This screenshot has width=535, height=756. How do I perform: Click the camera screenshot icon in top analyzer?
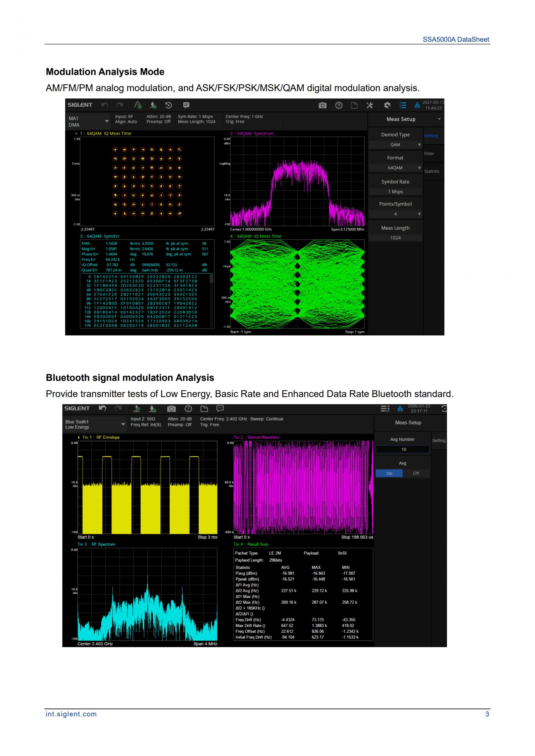[x=322, y=105]
